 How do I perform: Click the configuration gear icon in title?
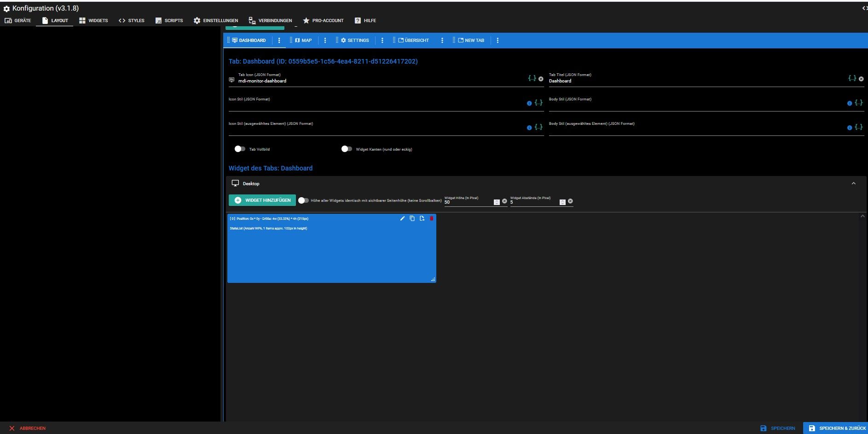pos(6,9)
